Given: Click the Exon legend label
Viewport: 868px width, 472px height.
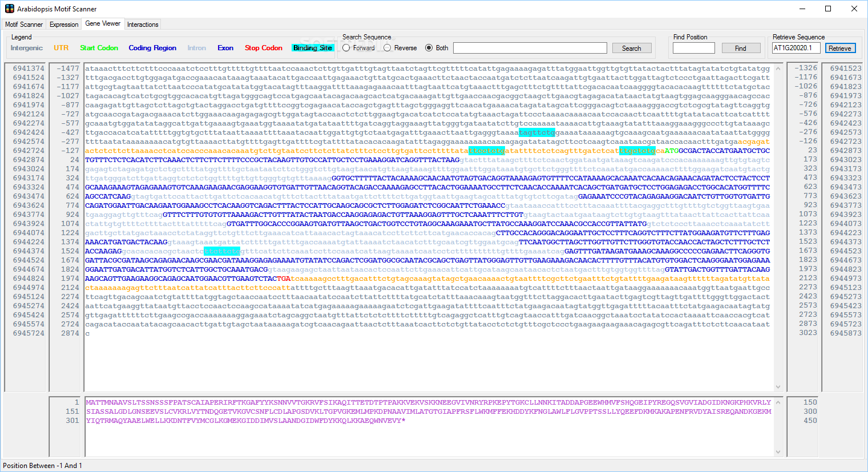Looking at the screenshot, I should tap(225, 48).
